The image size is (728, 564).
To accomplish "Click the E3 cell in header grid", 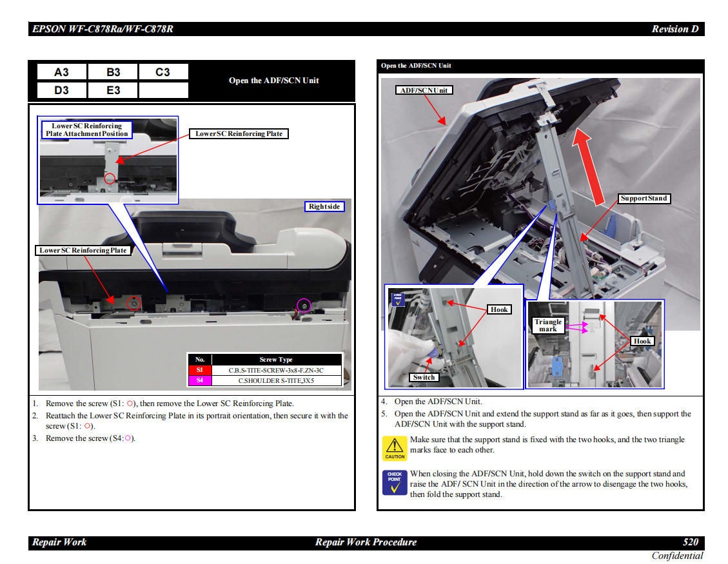I will [113, 90].
